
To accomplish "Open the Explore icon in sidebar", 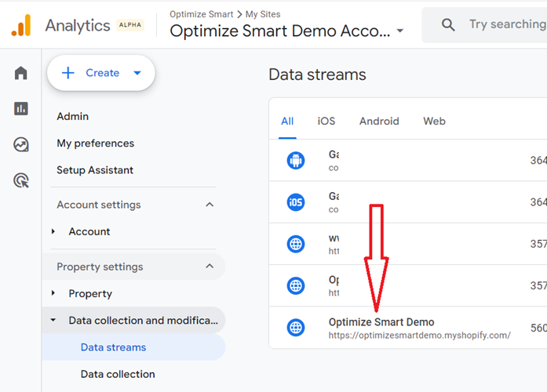I will (21, 144).
